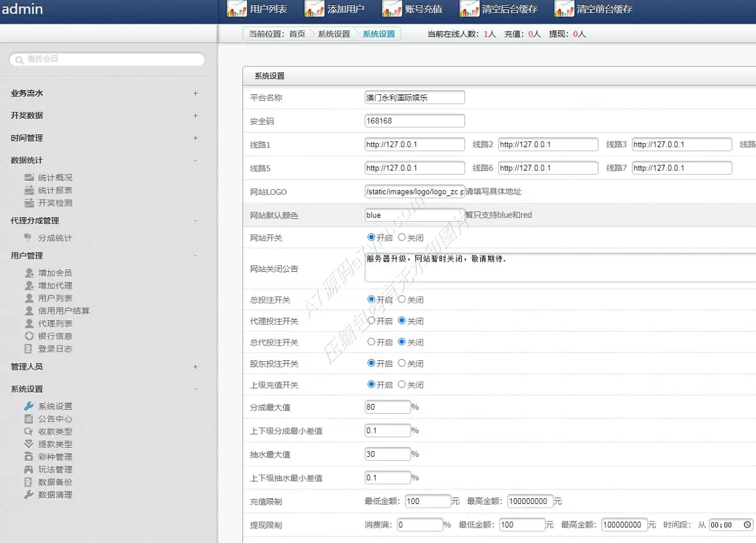The height and width of the screenshot is (543, 756).
Task: Open the 用户列表 chart icon in top bar
Action: (237, 9)
